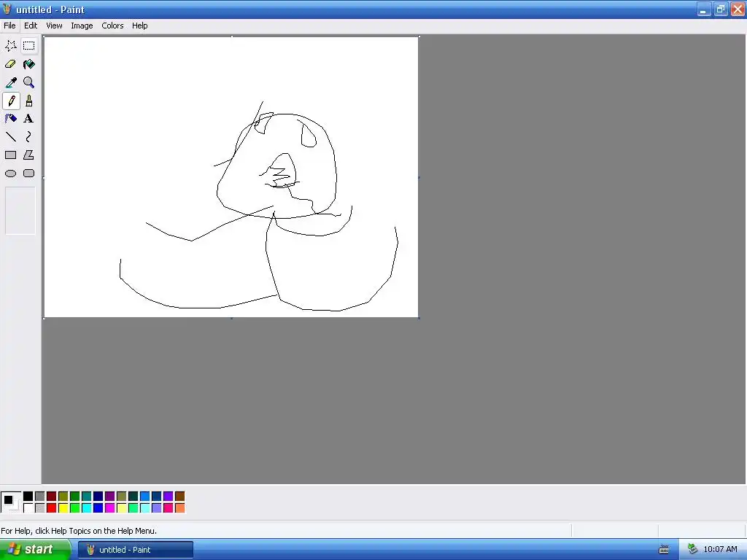Screen dimensions: 747x560
Task: Open the File menu
Action: [x=9, y=26]
